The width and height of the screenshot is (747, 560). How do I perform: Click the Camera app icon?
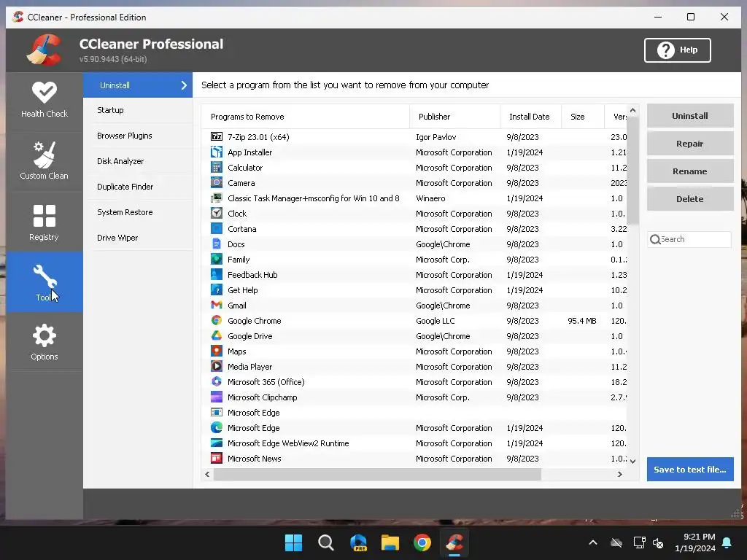pos(216,182)
